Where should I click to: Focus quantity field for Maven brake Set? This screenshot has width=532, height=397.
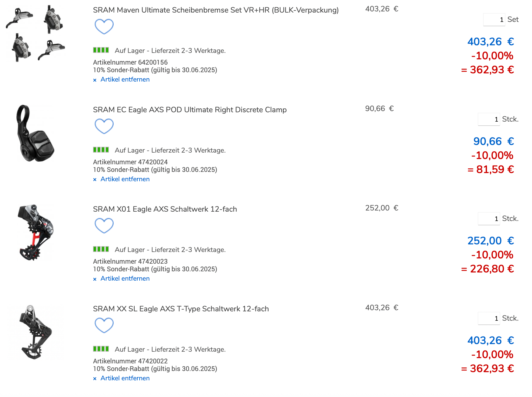(494, 20)
